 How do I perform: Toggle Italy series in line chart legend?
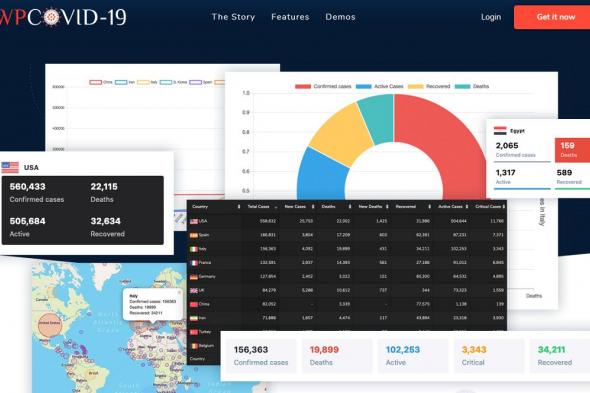(x=147, y=82)
